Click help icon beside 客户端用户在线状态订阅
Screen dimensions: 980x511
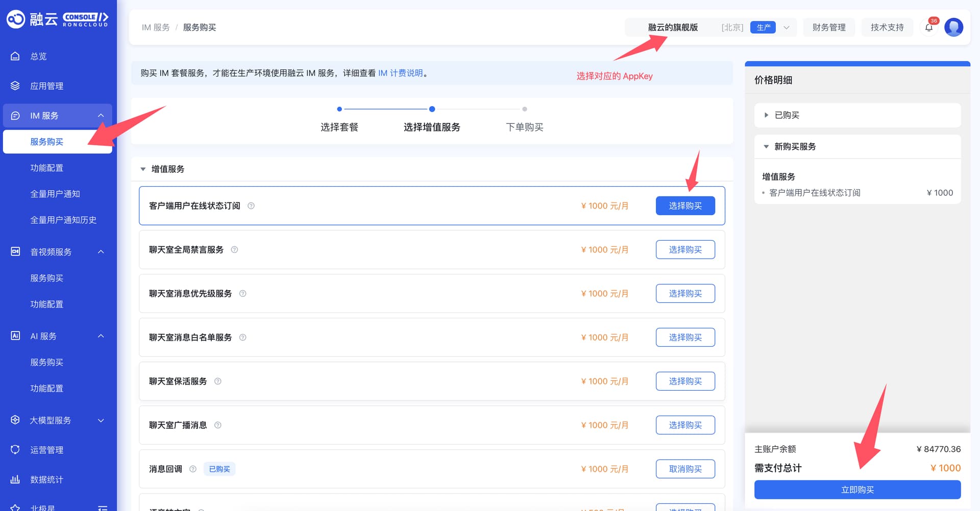tap(251, 206)
